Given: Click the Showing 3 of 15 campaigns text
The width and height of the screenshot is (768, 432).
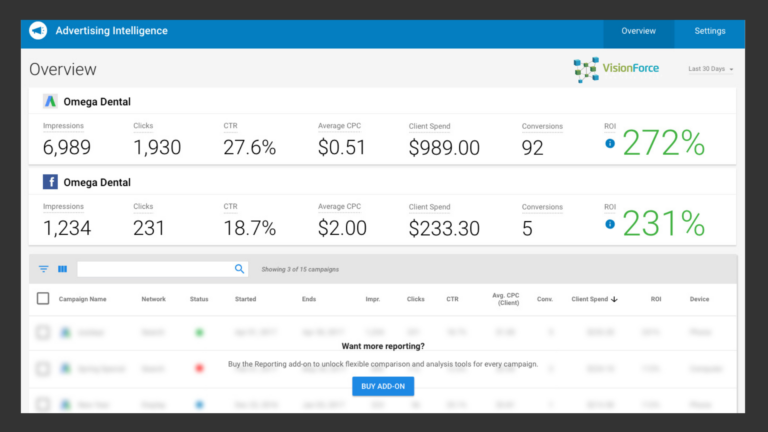Looking at the screenshot, I should tap(300, 269).
